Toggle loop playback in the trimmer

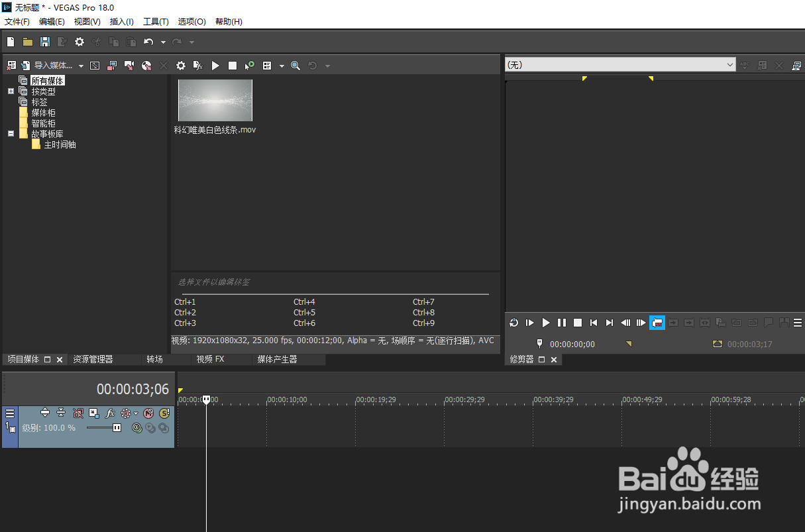514,323
